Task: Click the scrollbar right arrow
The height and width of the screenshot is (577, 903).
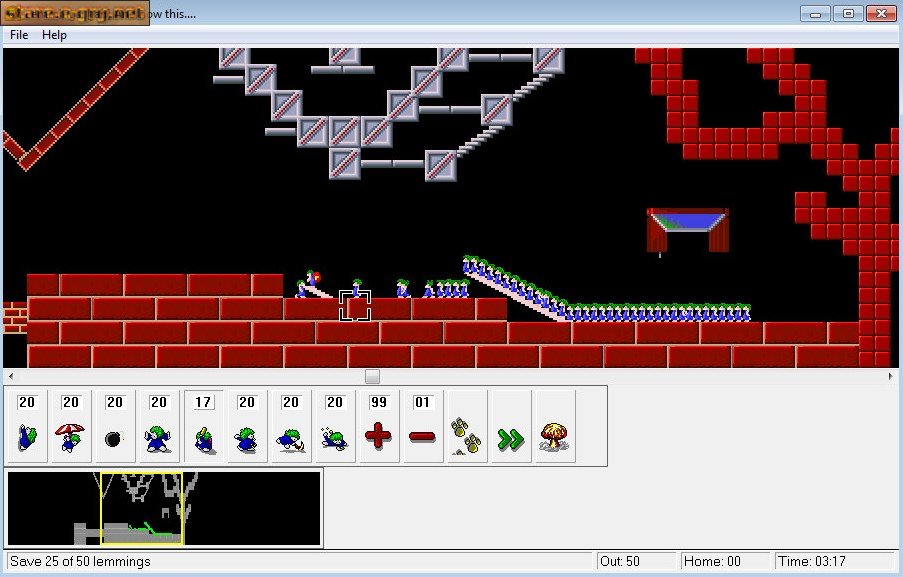Action: tap(890, 377)
